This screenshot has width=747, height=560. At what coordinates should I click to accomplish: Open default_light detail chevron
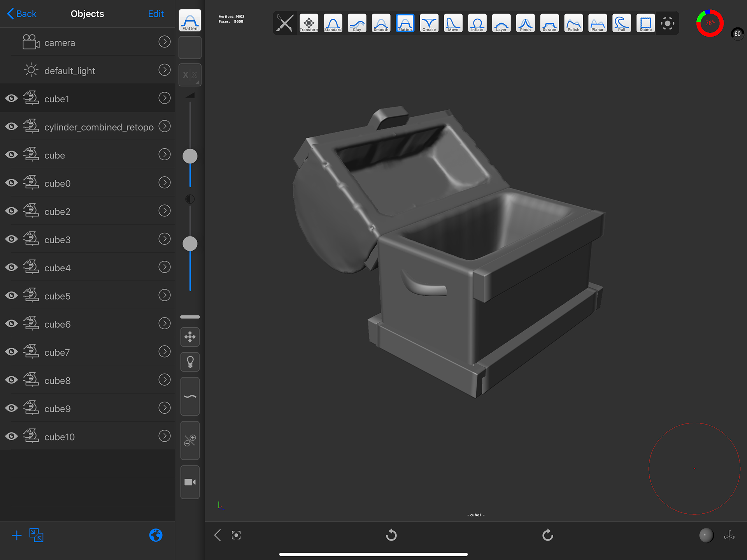[165, 70]
